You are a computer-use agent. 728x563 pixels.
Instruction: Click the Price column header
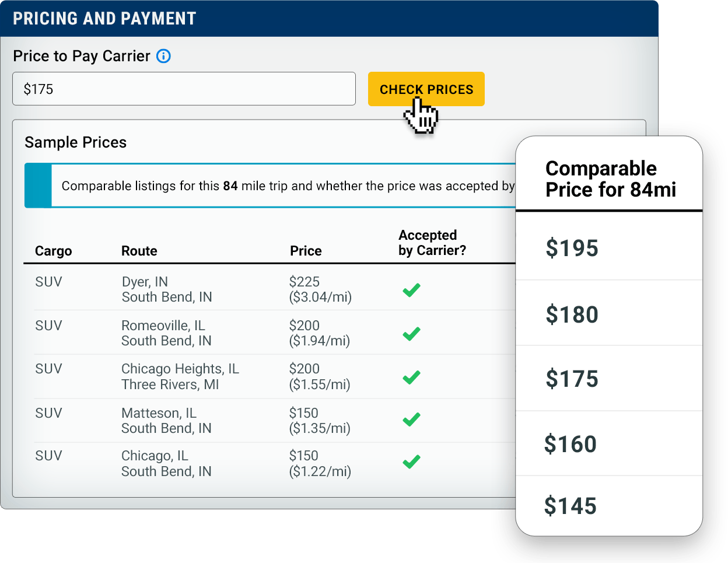pos(306,251)
